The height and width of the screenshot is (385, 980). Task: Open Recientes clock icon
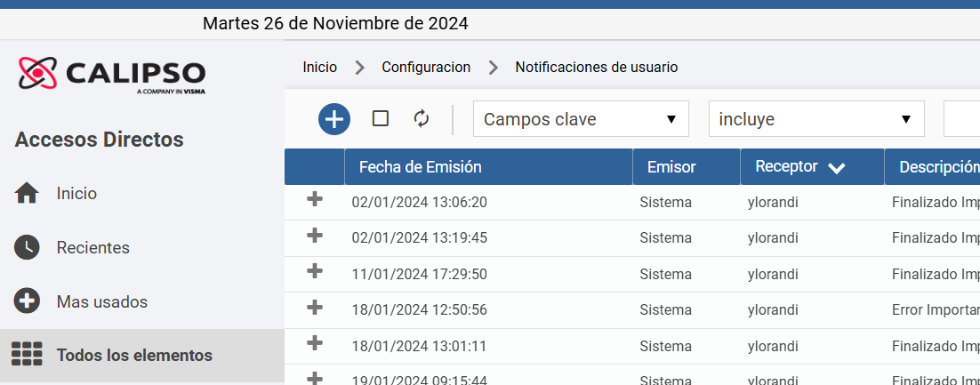[27, 247]
